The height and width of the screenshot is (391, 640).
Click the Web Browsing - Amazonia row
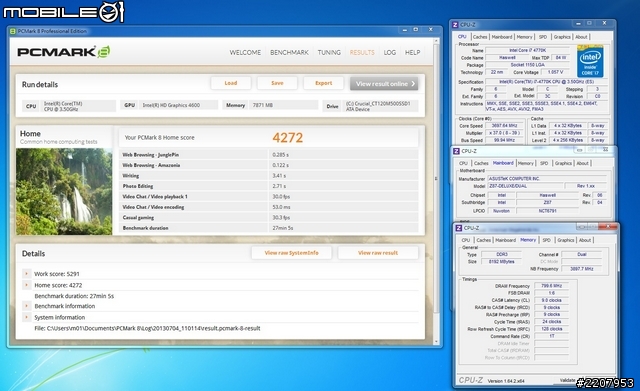tap(269, 165)
